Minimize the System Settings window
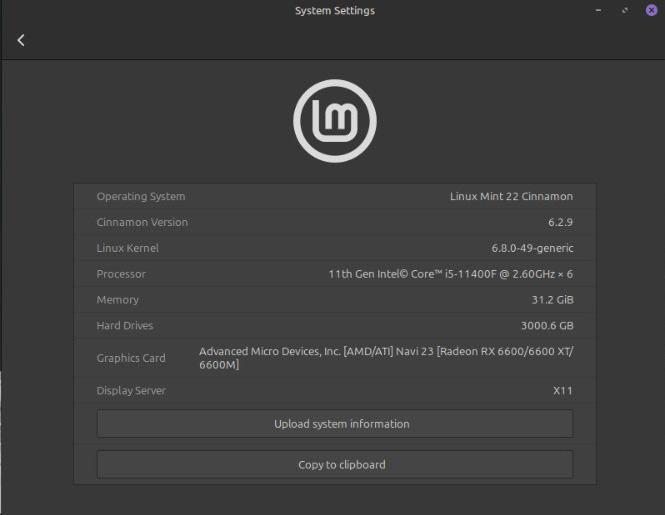The width and height of the screenshot is (665, 515). pos(598,10)
